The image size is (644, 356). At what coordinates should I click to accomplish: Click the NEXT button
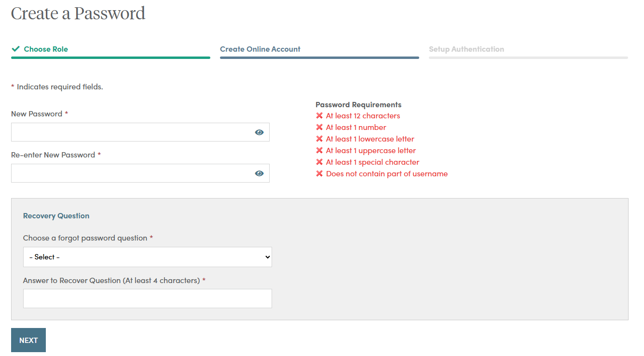click(28, 340)
